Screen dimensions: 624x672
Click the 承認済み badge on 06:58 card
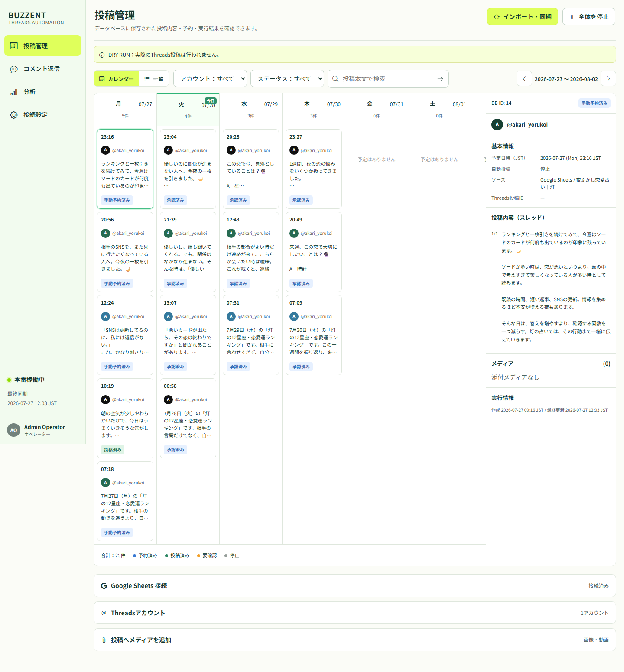click(175, 450)
